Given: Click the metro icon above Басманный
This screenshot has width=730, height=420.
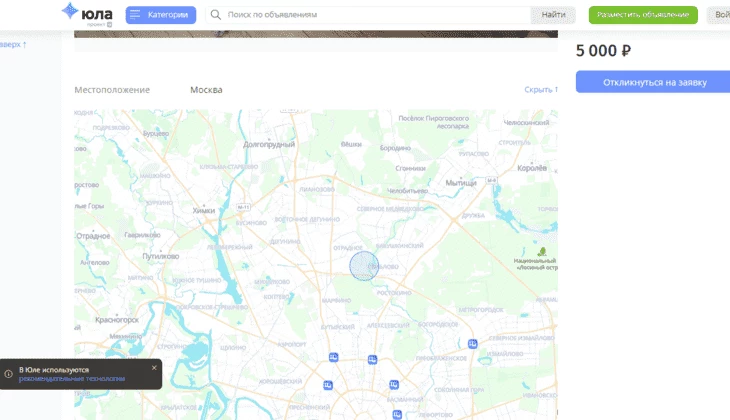Looking at the screenshot, I should tap(394, 384).
